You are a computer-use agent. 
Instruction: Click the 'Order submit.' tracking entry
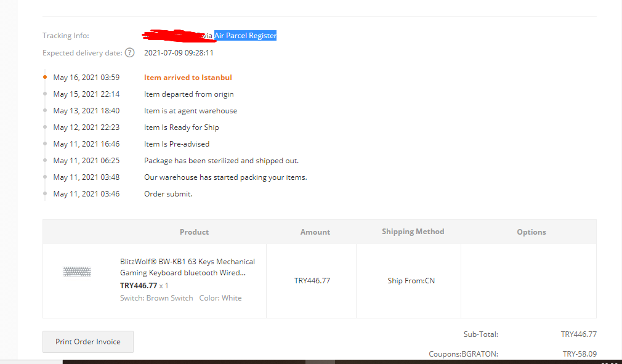point(168,194)
